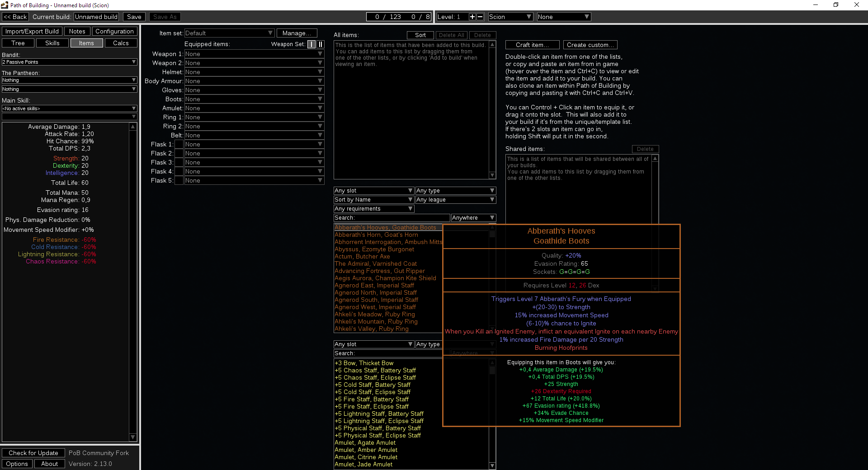This screenshot has width=868, height=470.
Task: Decrease character level with the minus button
Action: pos(481,17)
